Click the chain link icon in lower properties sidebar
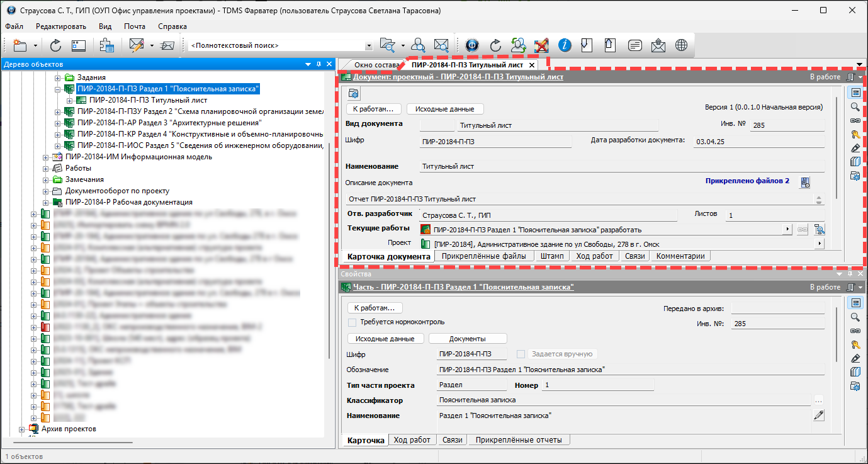This screenshot has width=868, height=464. click(855, 331)
